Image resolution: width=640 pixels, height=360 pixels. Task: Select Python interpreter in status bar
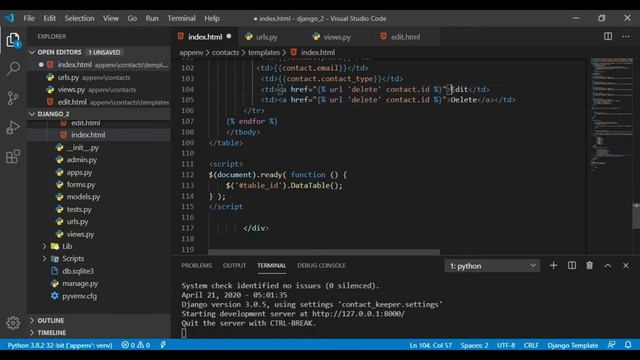point(60,345)
